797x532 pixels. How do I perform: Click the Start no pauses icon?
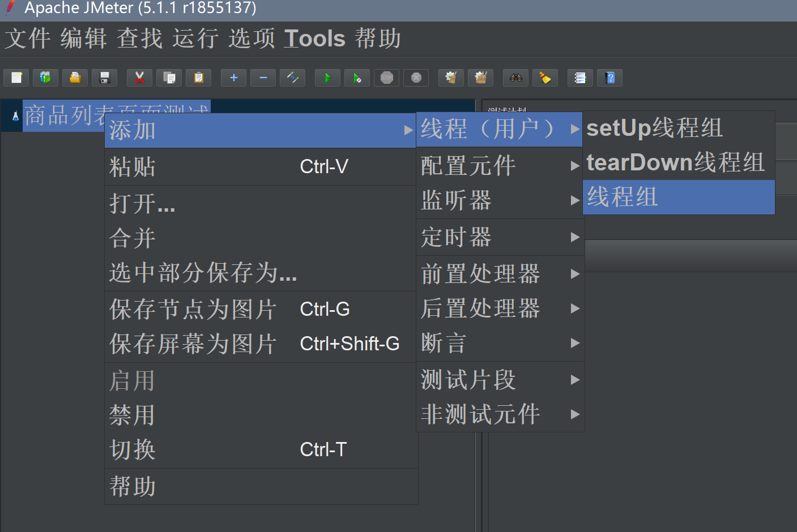357,78
